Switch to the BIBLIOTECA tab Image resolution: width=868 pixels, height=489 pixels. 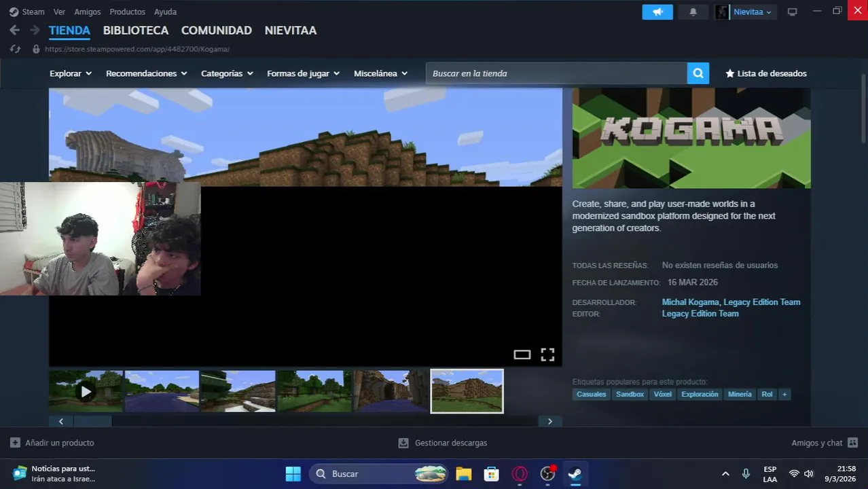(x=136, y=31)
